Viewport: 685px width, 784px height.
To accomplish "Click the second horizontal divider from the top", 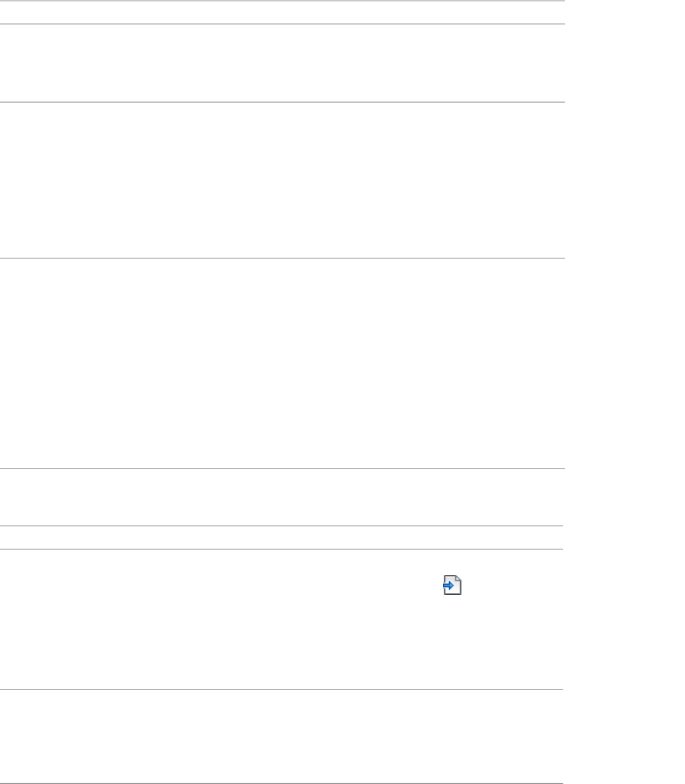I will pyautogui.click(x=282, y=24).
